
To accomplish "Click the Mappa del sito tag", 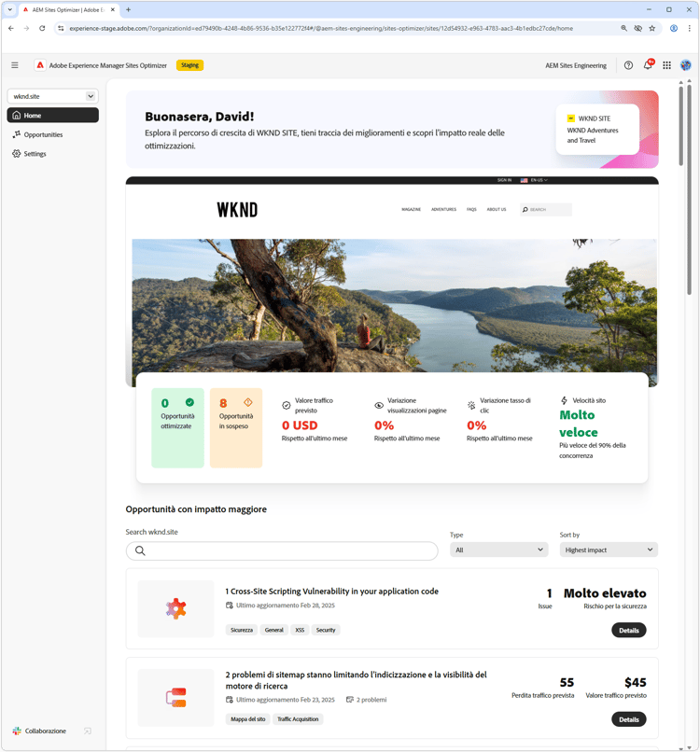I will 248,719.
